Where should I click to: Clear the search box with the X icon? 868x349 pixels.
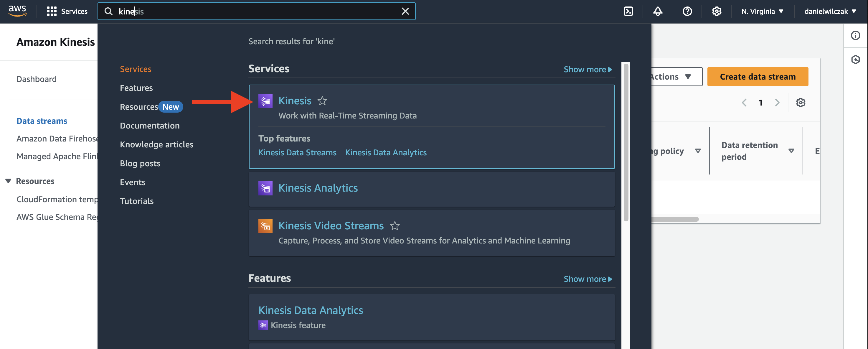coord(405,11)
